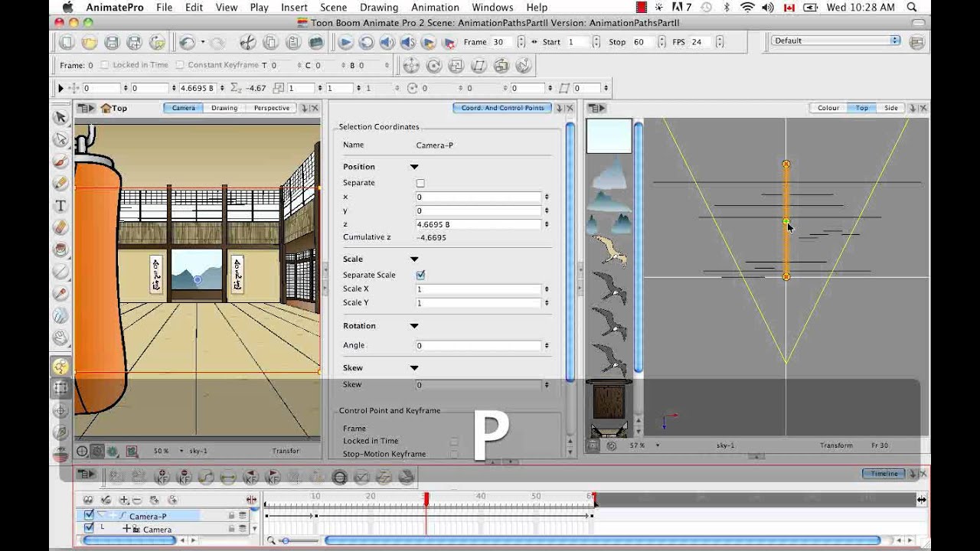This screenshot has width=980, height=551.
Task: Click the timeline zoom slider
Action: tap(285, 541)
